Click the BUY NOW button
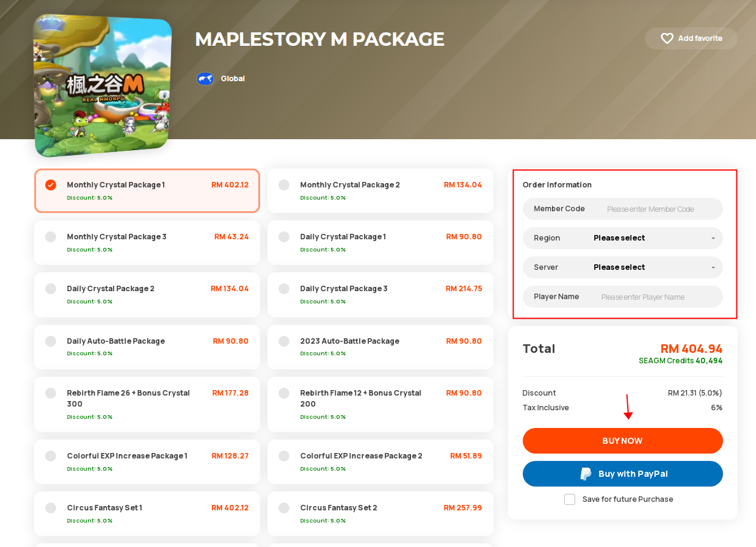This screenshot has height=547, width=756. 623,441
